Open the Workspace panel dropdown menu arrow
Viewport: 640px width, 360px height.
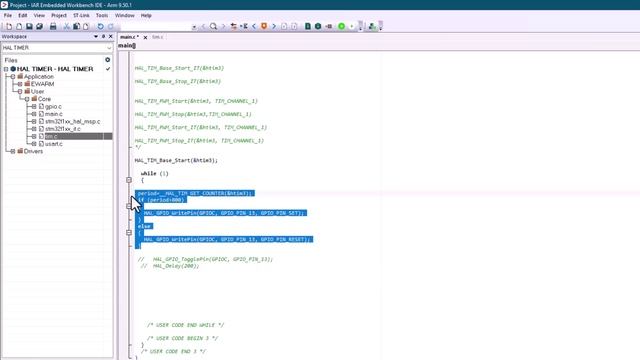(x=96, y=37)
